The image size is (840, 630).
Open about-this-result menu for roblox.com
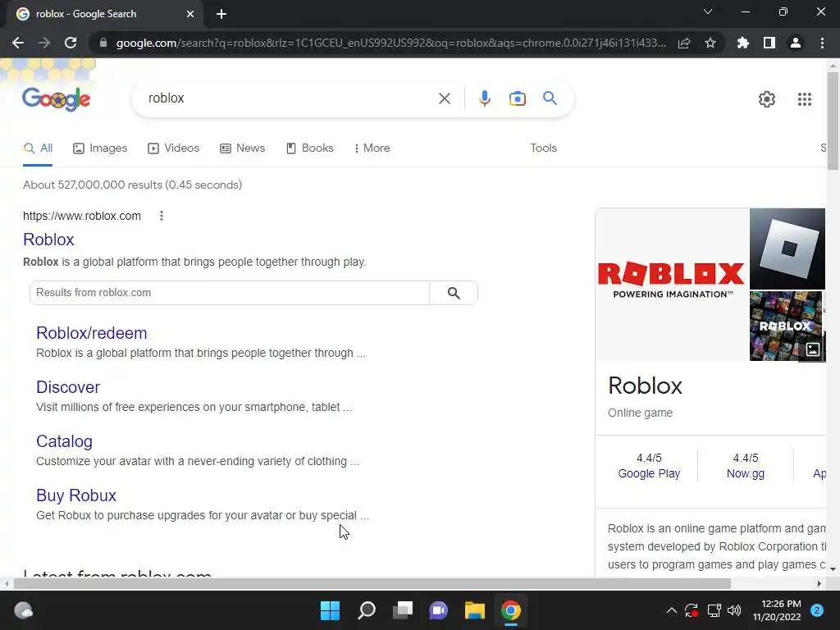162,216
